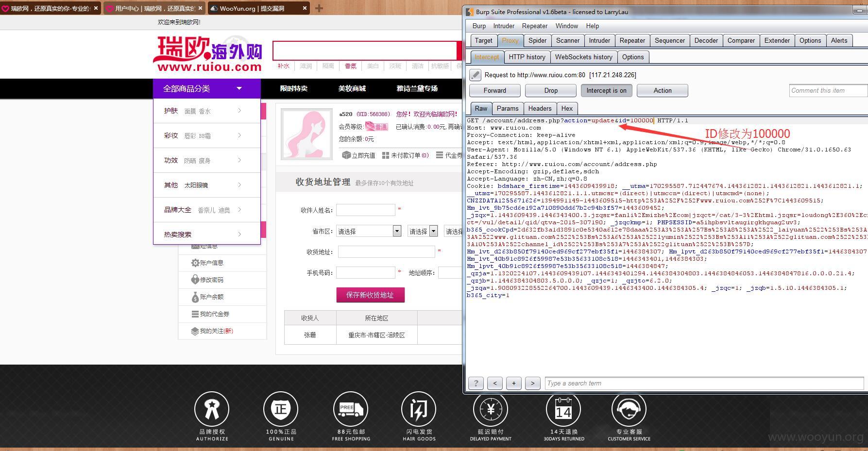Click the Ruiou 海外购 site logo
The width and height of the screenshot is (868, 451).
click(208, 54)
